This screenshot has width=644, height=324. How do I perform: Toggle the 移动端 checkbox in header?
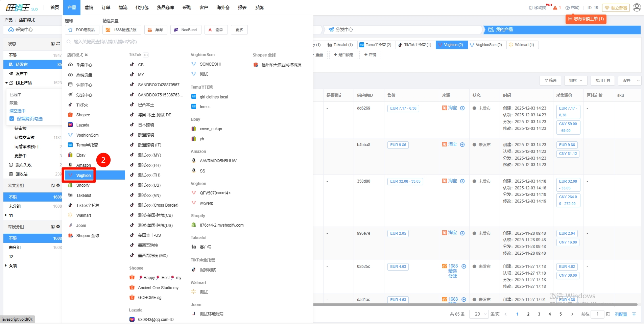pyautogui.click(x=531, y=8)
